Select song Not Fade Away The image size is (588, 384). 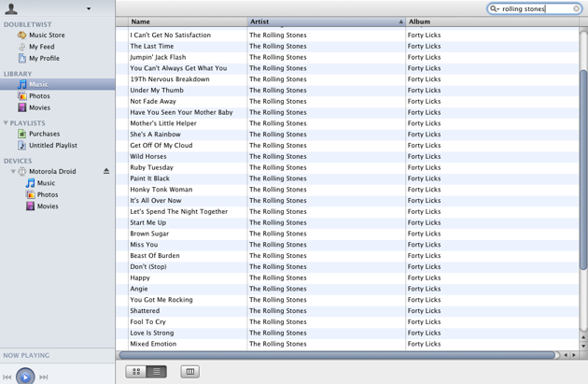coord(153,101)
